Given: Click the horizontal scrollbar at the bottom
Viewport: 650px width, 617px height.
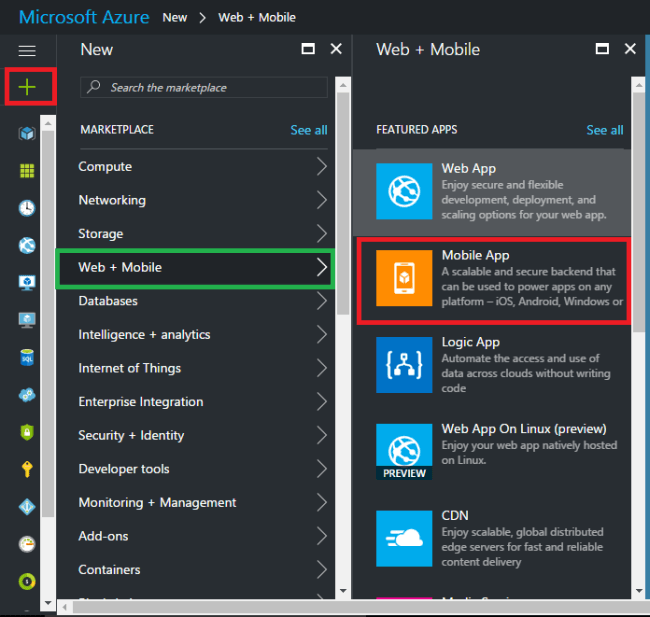Looking at the screenshot, I should 360,608.
